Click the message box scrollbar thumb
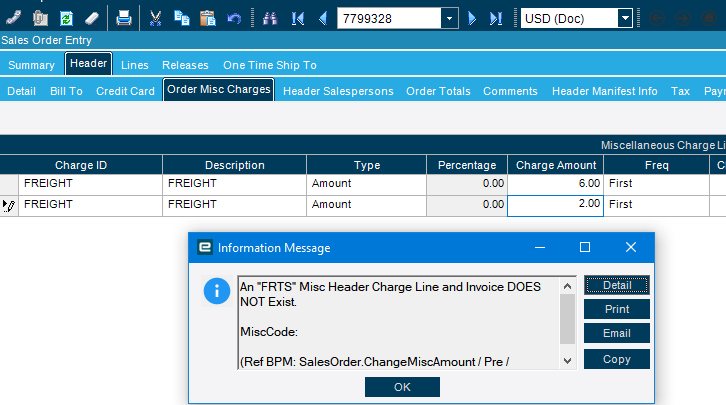This screenshot has width=726, height=405. [x=567, y=319]
